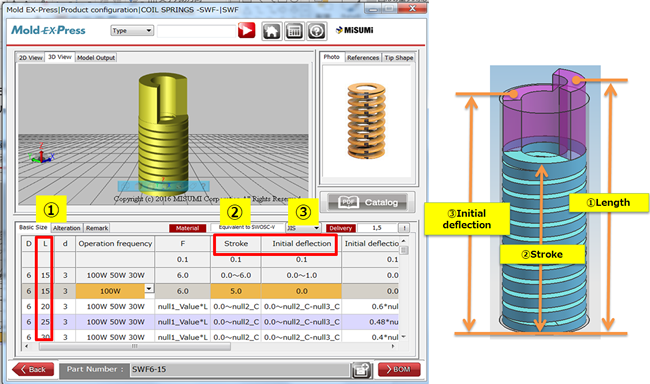Click the Part Number field SWF6-15

[240, 369]
